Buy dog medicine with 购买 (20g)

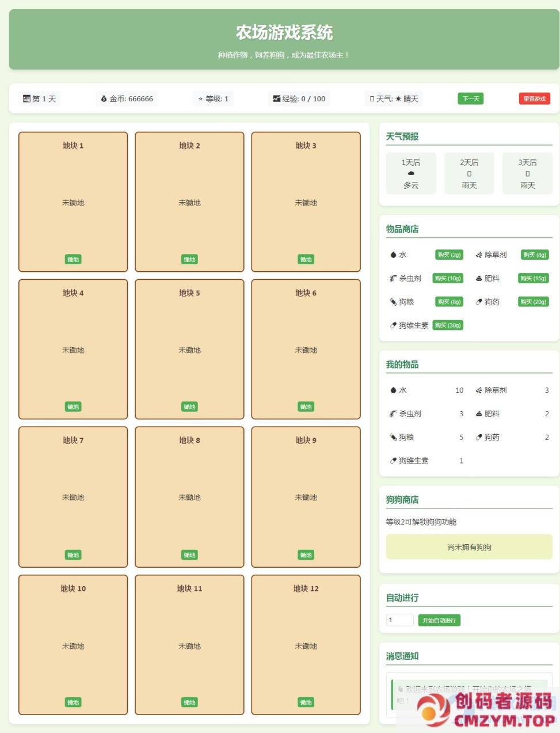pyautogui.click(x=533, y=302)
